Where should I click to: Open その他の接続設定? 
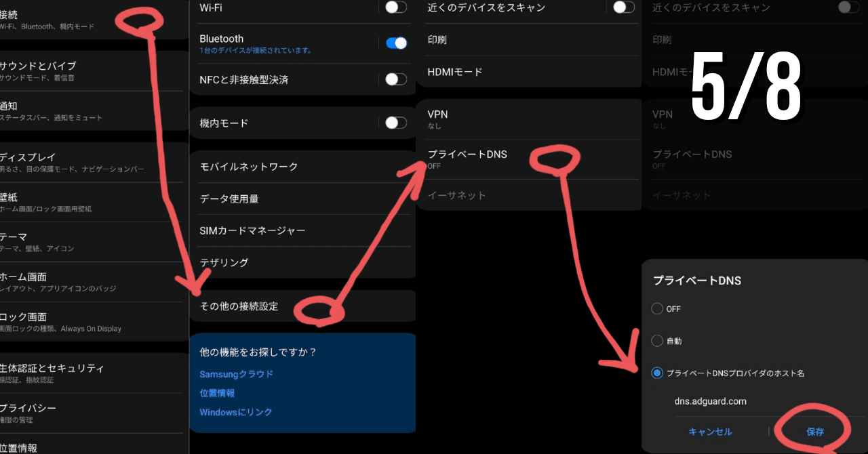point(302,306)
